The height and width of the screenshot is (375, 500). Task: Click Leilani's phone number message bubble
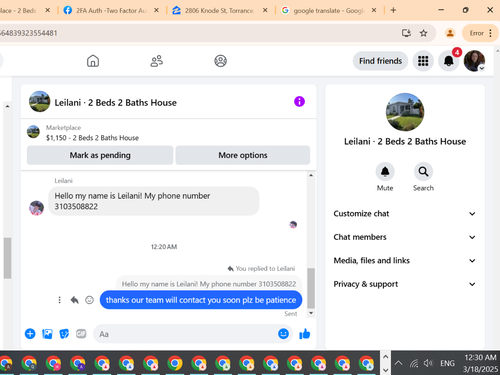click(x=154, y=201)
